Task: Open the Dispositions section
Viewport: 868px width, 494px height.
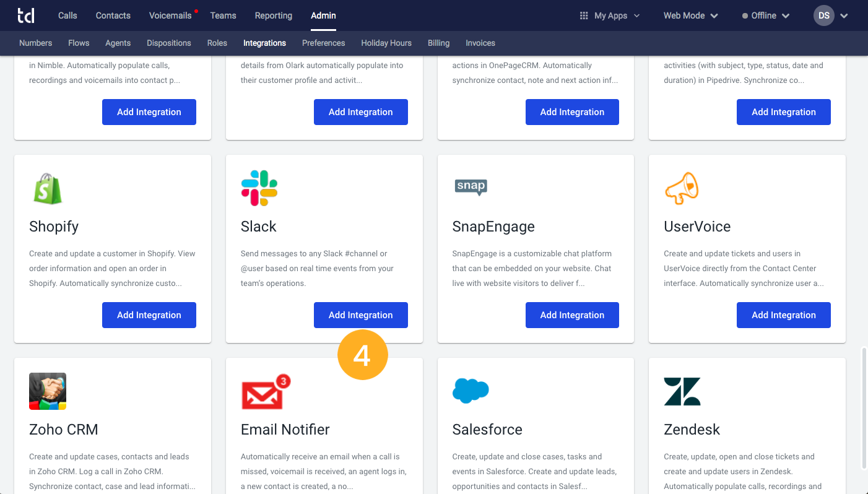Action: click(x=169, y=43)
